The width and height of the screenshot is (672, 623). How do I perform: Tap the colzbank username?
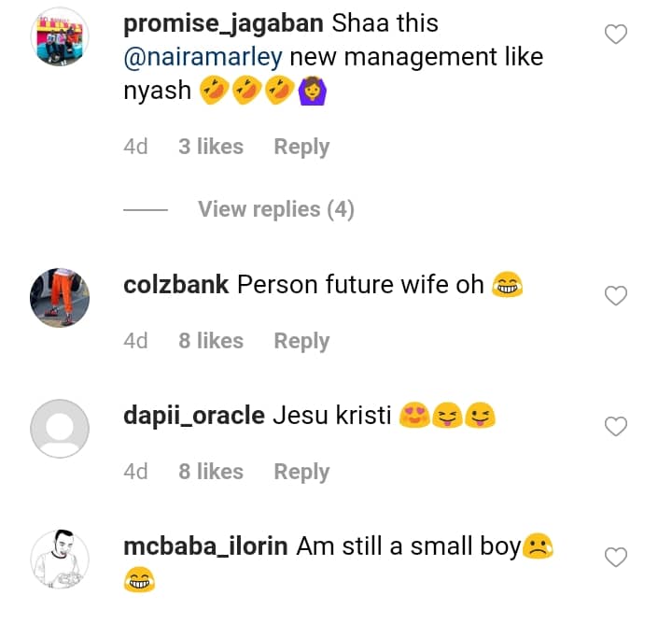(176, 284)
